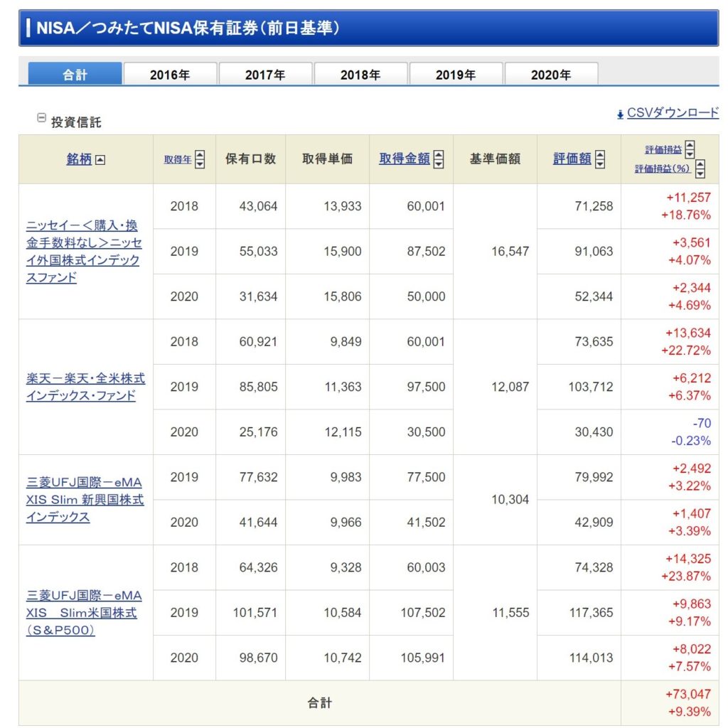The width and height of the screenshot is (728, 728).
Task: View the 2020年 tab
Action: tap(551, 75)
